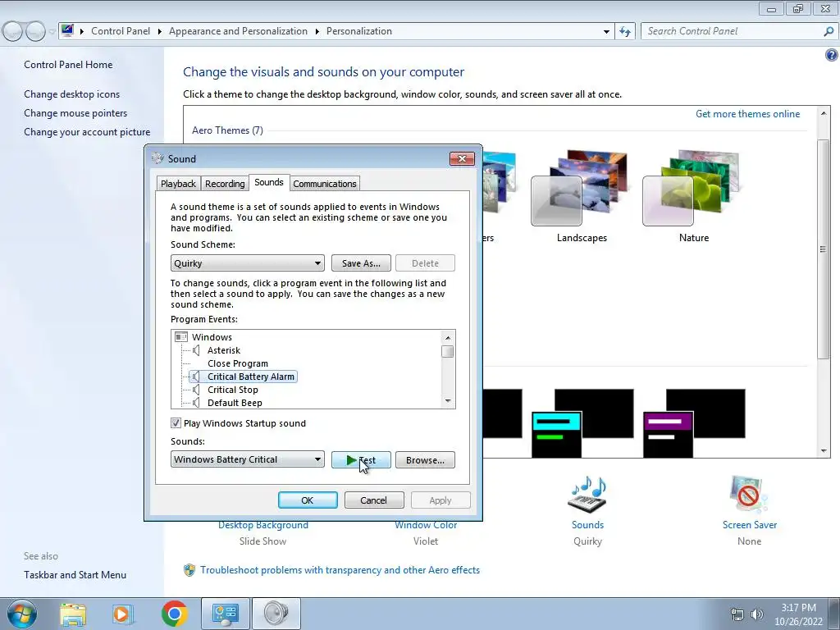Open Taskbar and Start Menu link

pyautogui.click(x=75, y=575)
